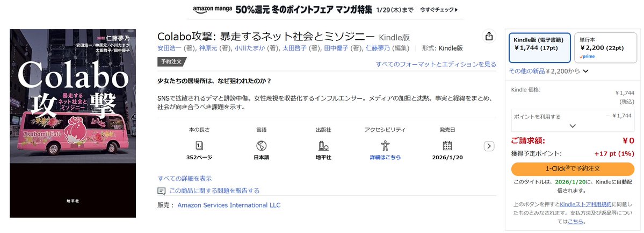Image resolution: width=644 pixels, height=233 pixels.
Task: Expand the ポイントを利用する section
Action: click(x=573, y=120)
